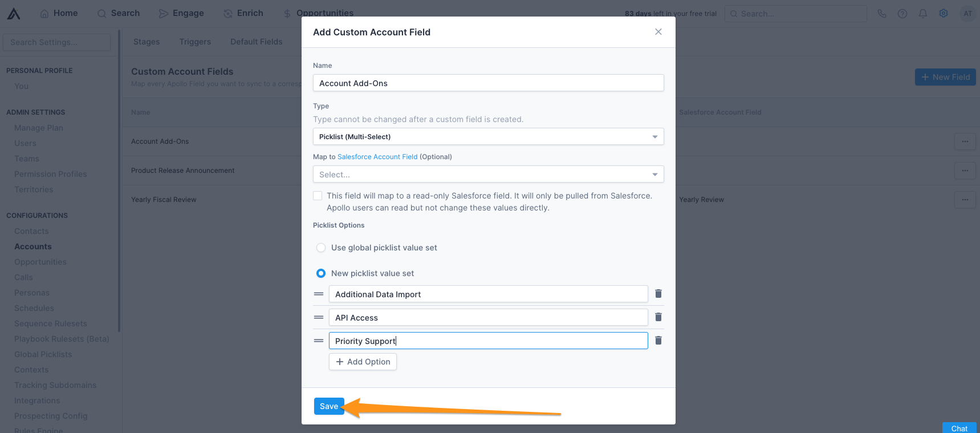
Task: Open the notifications bell icon
Action: (923, 13)
